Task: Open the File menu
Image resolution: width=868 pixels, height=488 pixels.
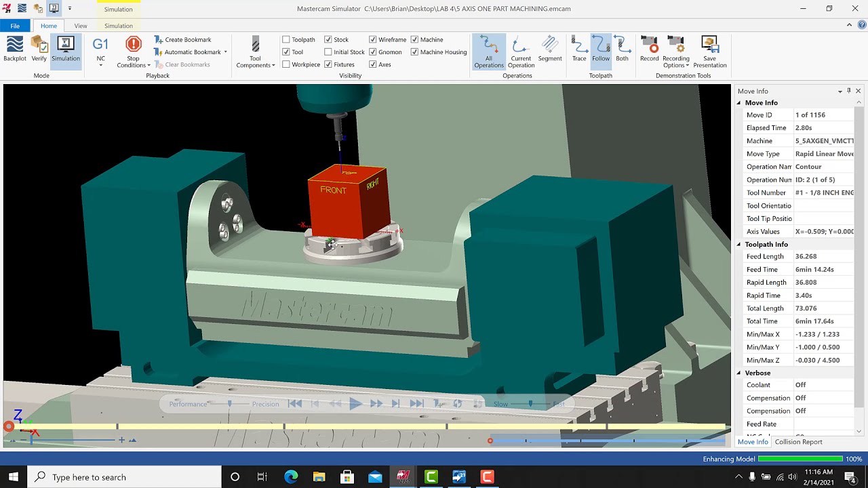Action: 15,26
